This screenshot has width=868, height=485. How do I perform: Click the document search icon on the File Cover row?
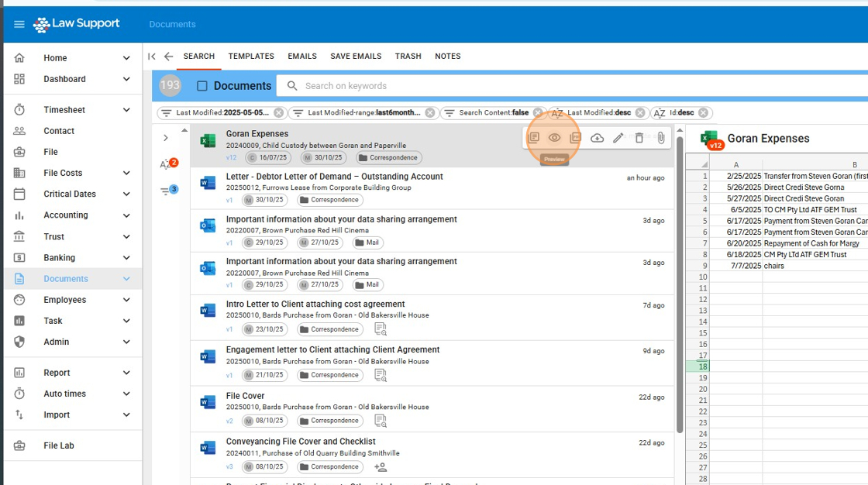tap(381, 421)
